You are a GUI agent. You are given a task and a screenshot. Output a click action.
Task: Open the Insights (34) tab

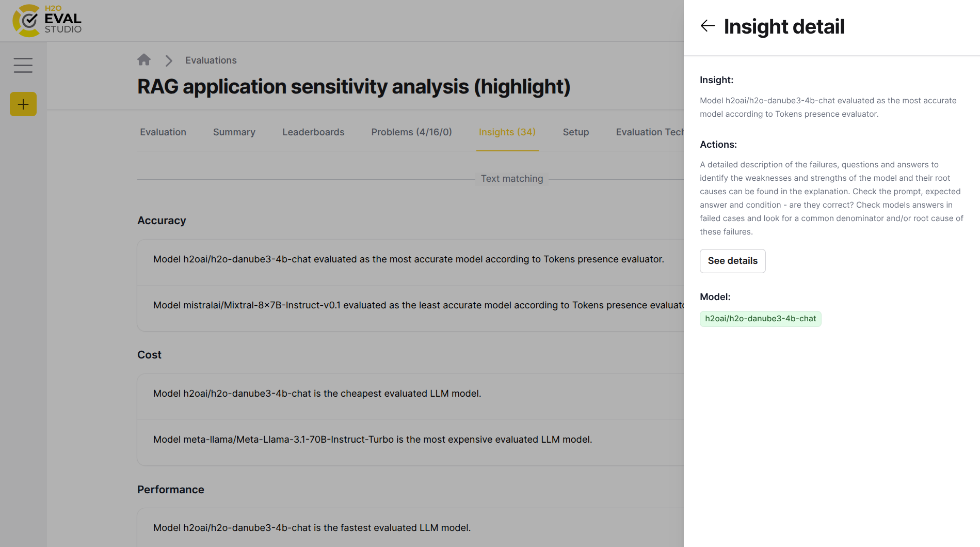507,132
